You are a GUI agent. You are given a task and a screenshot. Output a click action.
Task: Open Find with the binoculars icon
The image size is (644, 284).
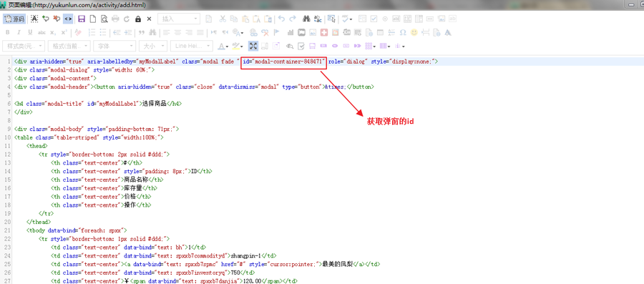click(306, 19)
